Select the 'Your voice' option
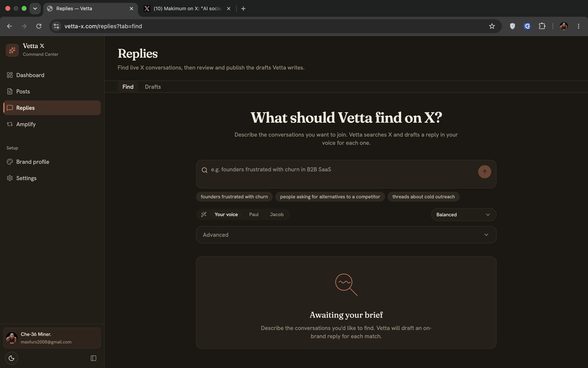Viewport: 588px width, 368px height. pyautogui.click(x=226, y=214)
